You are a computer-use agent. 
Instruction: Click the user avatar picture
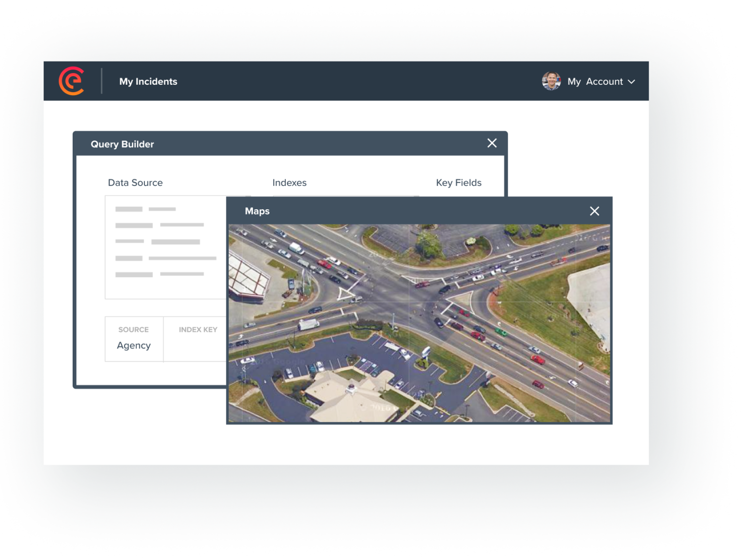click(x=551, y=81)
